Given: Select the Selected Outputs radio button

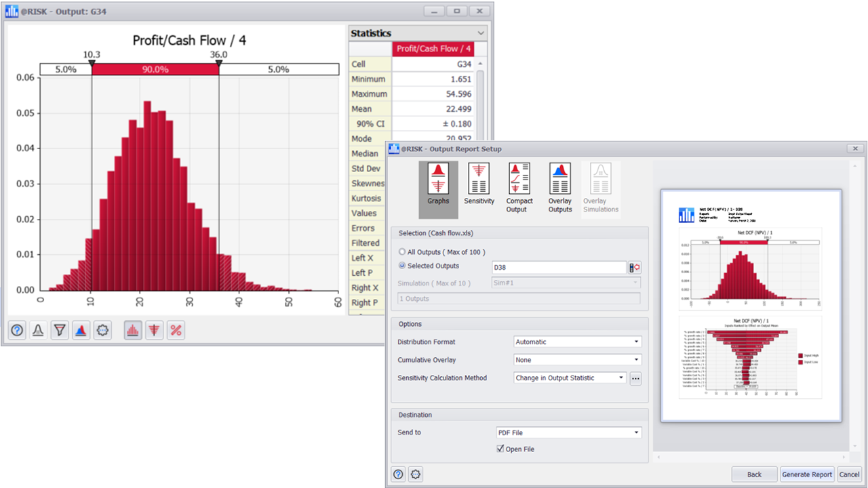Looking at the screenshot, I should 402,266.
